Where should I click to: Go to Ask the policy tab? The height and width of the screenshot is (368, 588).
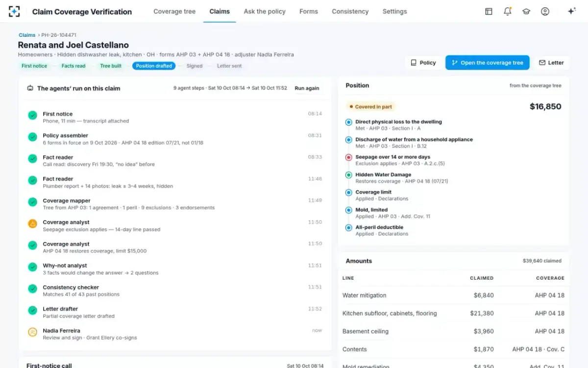coord(265,11)
